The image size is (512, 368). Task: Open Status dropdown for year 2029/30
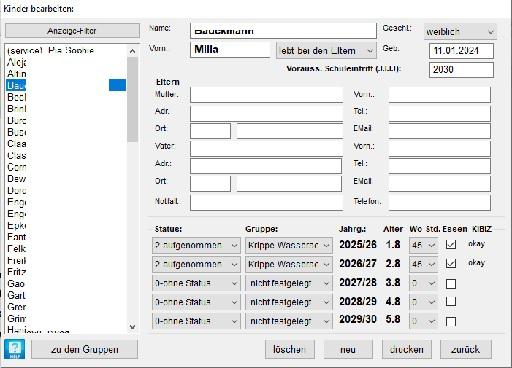pyautogui.click(x=196, y=321)
